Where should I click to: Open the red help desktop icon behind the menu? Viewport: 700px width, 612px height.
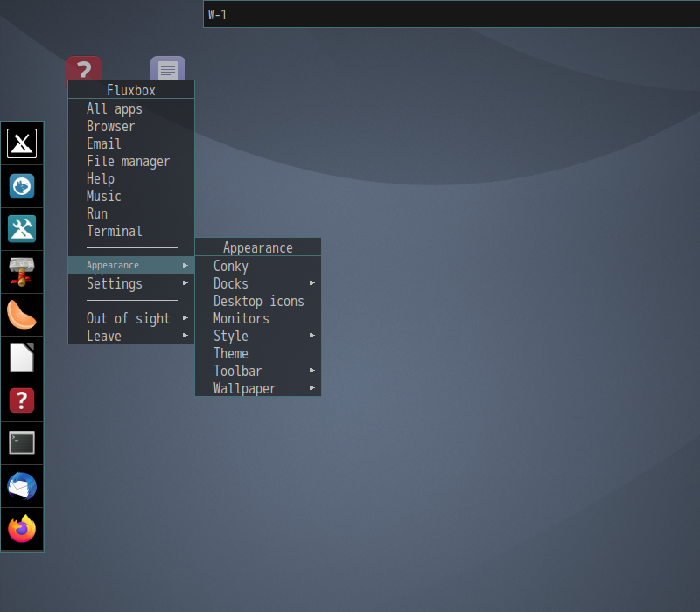(x=84, y=68)
